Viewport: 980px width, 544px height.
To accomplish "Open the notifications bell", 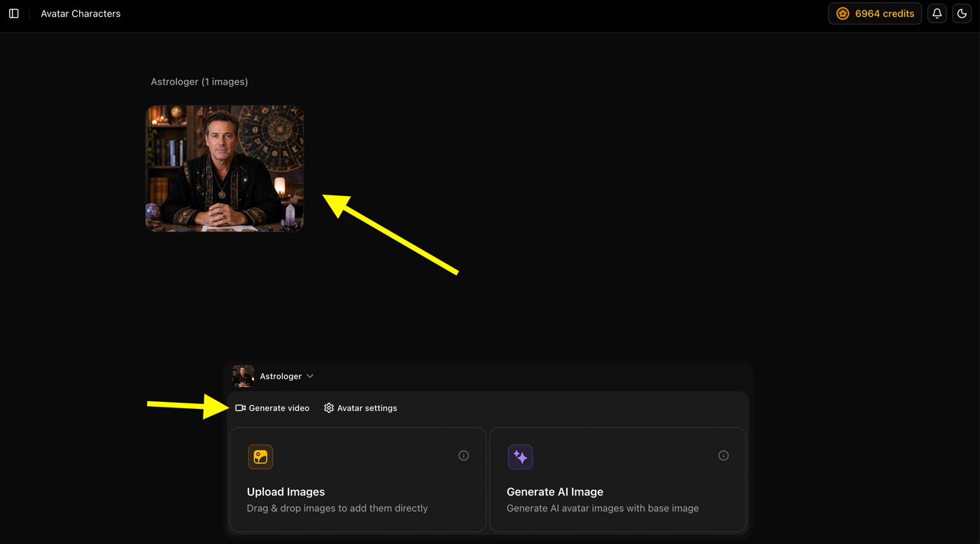I will click(937, 13).
